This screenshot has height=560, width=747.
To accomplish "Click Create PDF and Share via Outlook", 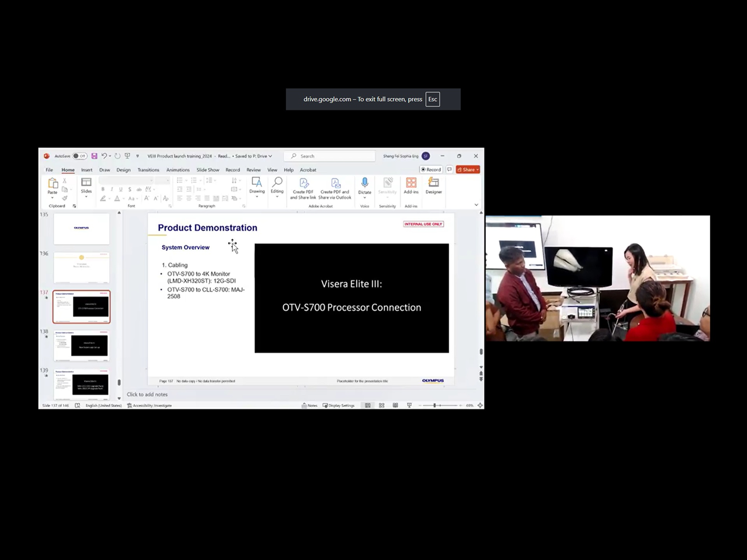I will click(335, 189).
